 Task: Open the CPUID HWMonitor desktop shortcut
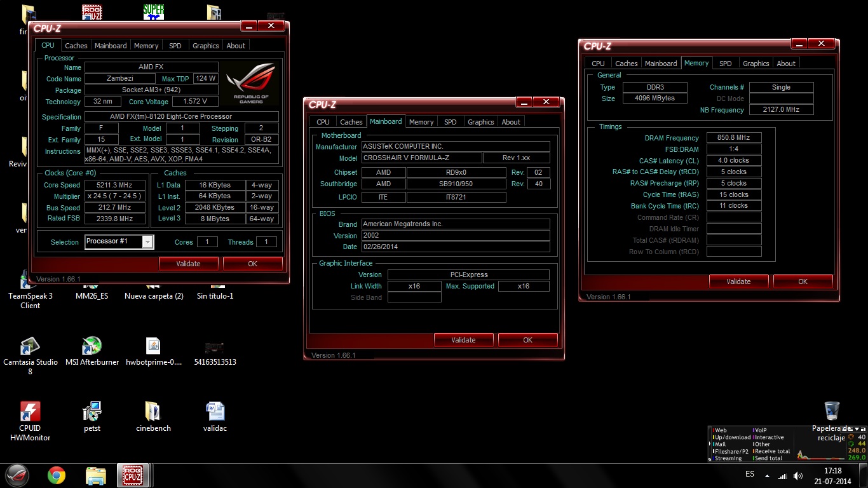30,421
